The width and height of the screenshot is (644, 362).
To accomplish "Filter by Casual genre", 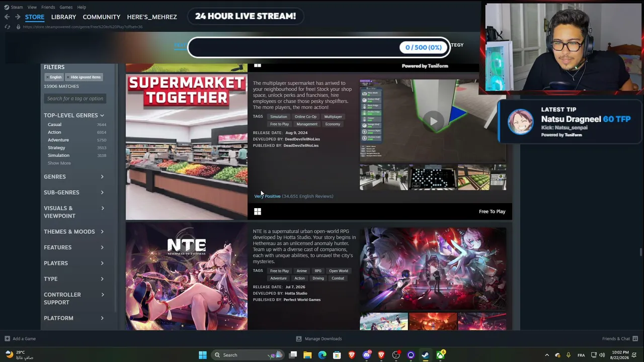I will click(54, 125).
